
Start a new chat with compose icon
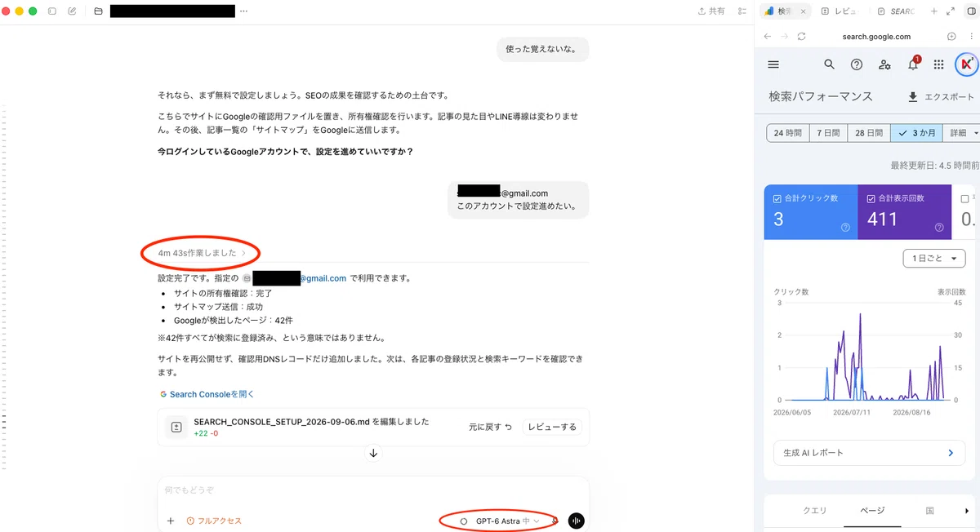[73, 11]
